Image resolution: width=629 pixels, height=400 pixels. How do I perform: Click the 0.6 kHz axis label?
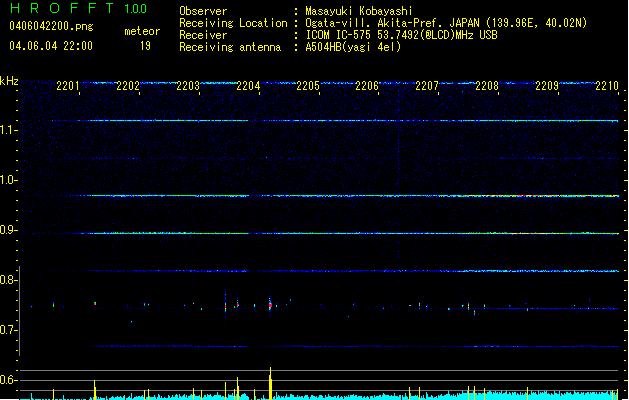click(x=8, y=380)
